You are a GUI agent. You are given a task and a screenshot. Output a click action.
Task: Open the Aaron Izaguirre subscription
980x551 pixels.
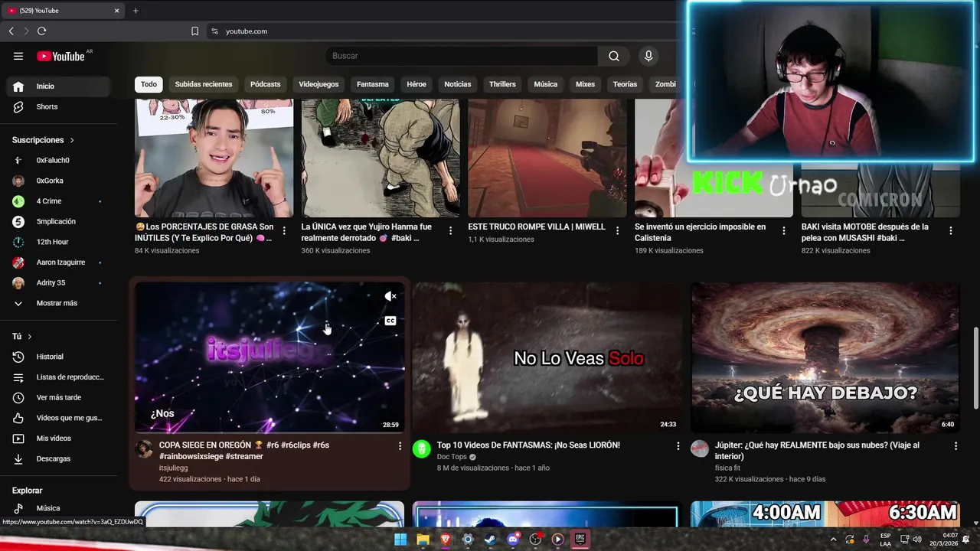coord(58,262)
